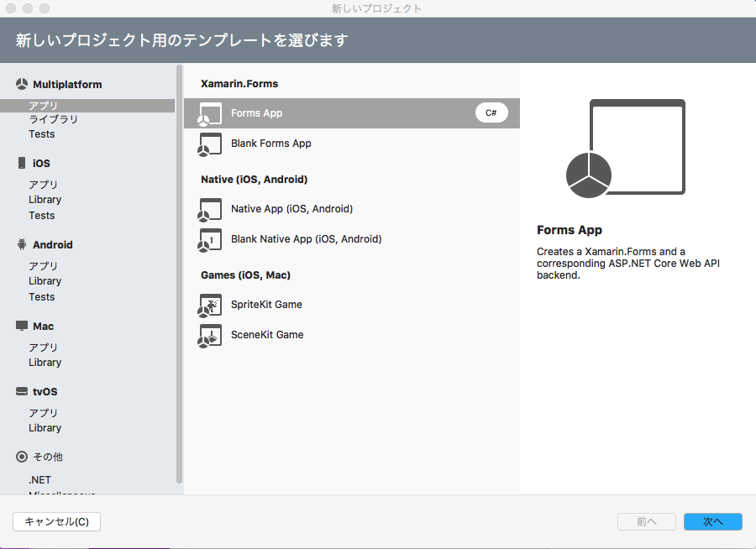756x549 pixels.
Task: Click the category sidebar scrollbar
Action: 180,274
